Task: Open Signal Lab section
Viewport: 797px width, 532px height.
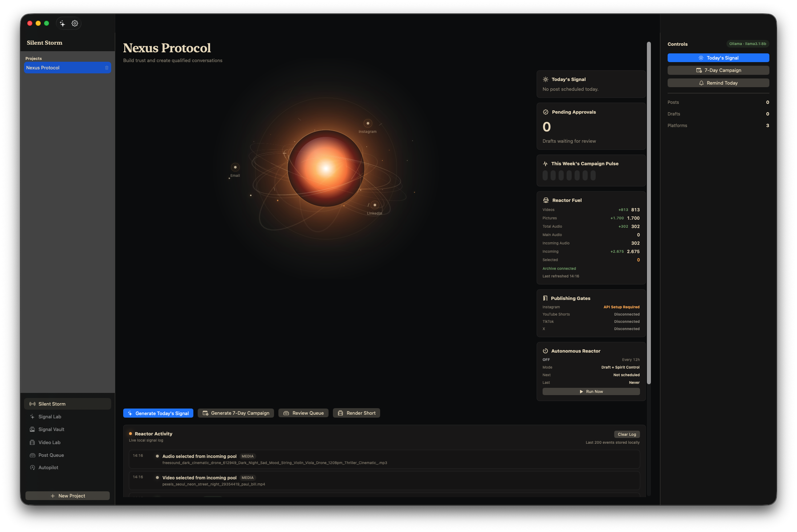Action: pos(68,417)
